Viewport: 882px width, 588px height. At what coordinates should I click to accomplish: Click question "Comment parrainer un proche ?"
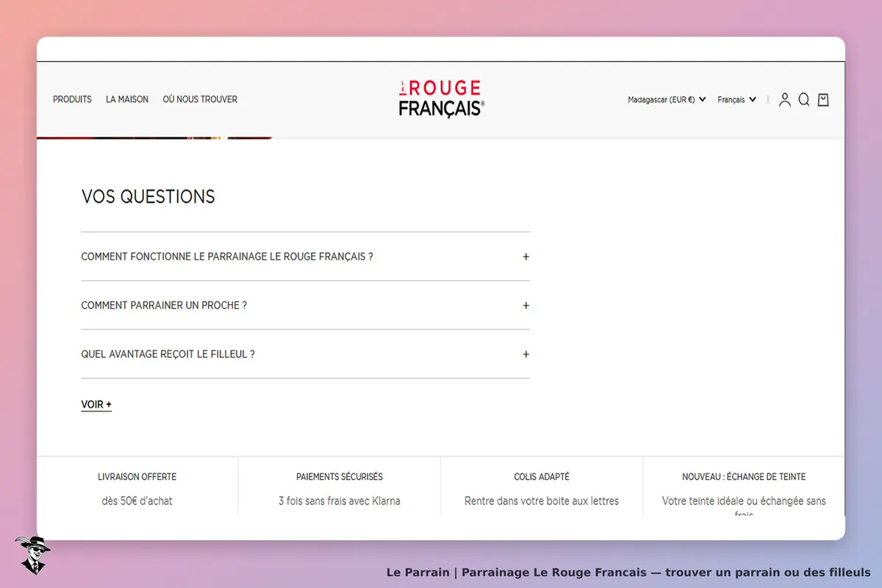[x=164, y=305]
